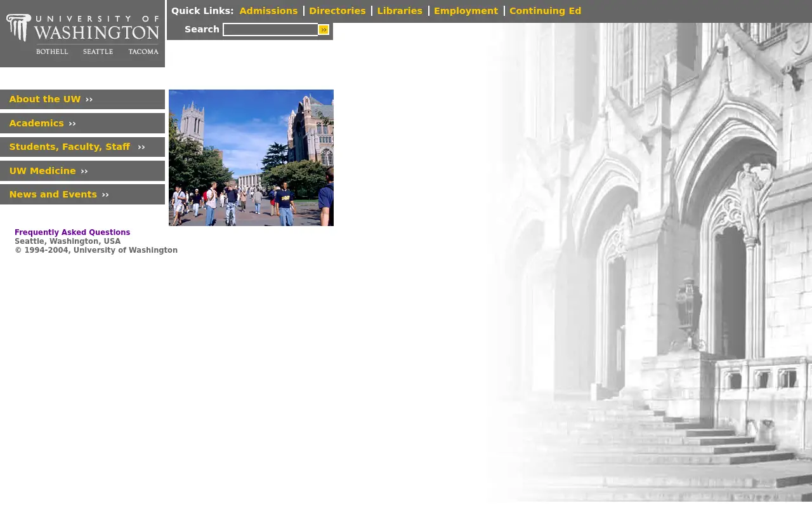Click the campus photo of students walking
This screenshot has width=812, height=508.
251,157
